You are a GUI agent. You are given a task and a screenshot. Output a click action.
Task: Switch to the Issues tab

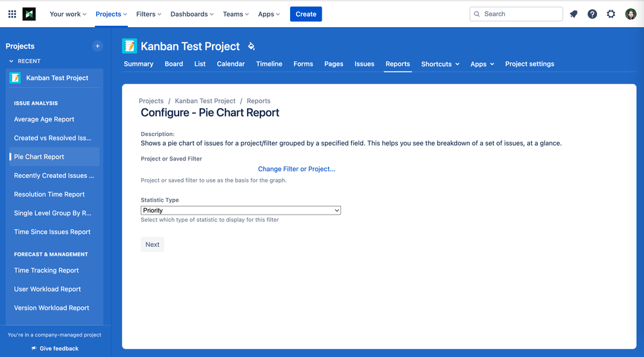pos(364,64)
